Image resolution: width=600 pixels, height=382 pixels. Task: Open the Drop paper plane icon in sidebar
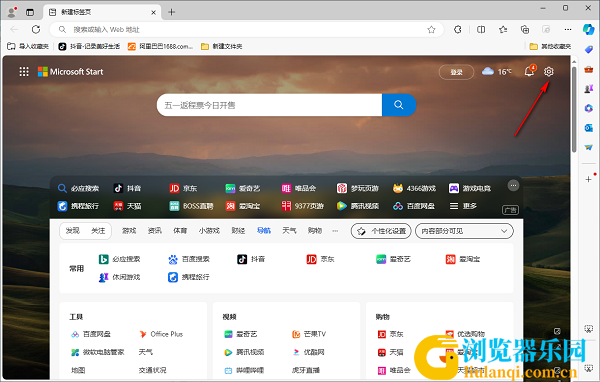(589, 147)
